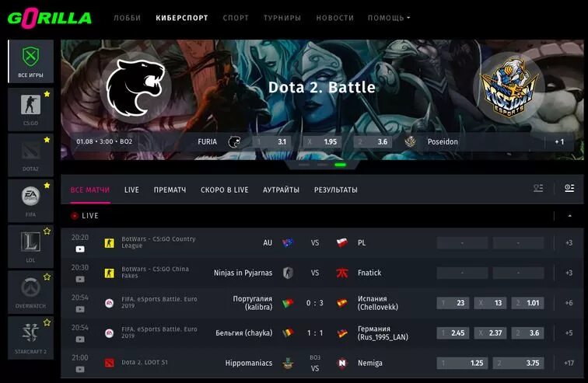Image resolution: width=588 pixels, height=383 pixels.
Task: Open the CS:GO game category icon
Action: click(x=31, y=105)
